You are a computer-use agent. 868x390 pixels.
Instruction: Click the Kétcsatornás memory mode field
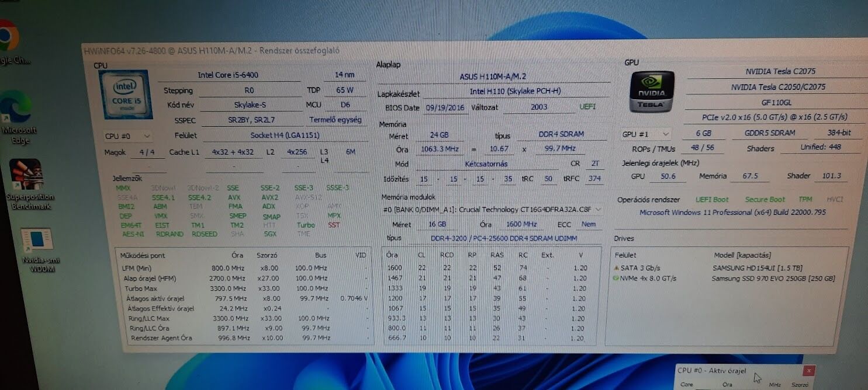point(486,164)
